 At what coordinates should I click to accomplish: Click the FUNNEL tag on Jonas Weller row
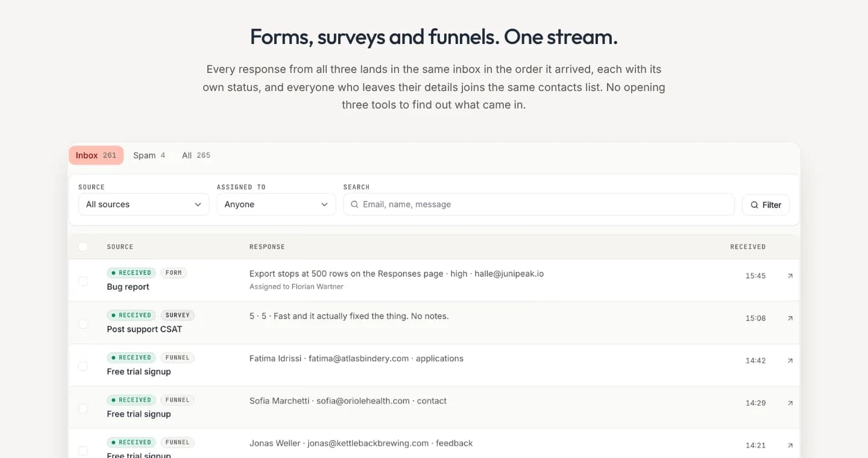(x=177, y=442)
